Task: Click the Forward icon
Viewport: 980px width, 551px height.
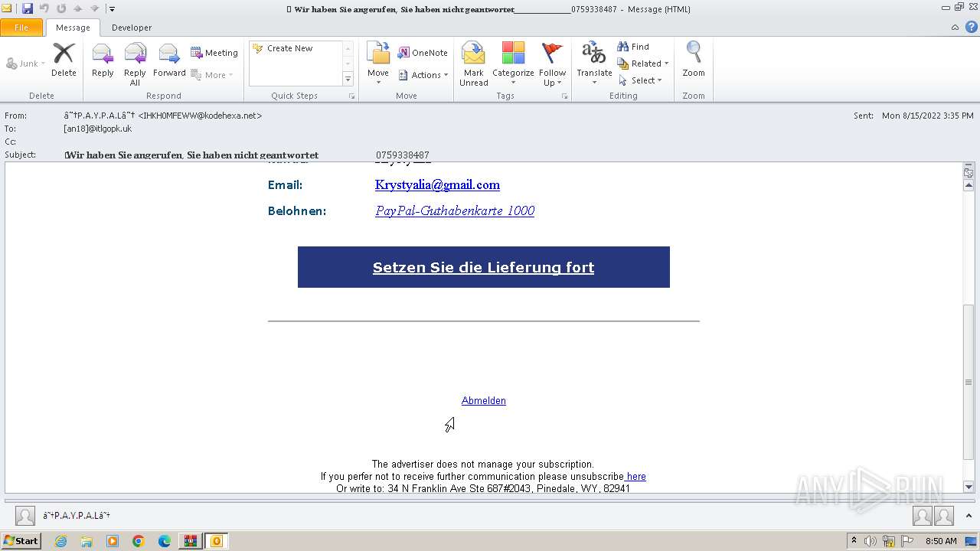Action: point(169,54)
